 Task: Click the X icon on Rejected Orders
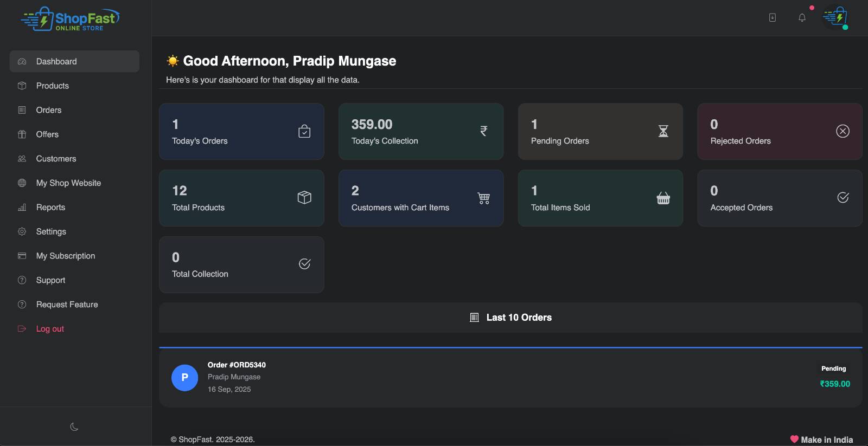[x=843, y=131]
